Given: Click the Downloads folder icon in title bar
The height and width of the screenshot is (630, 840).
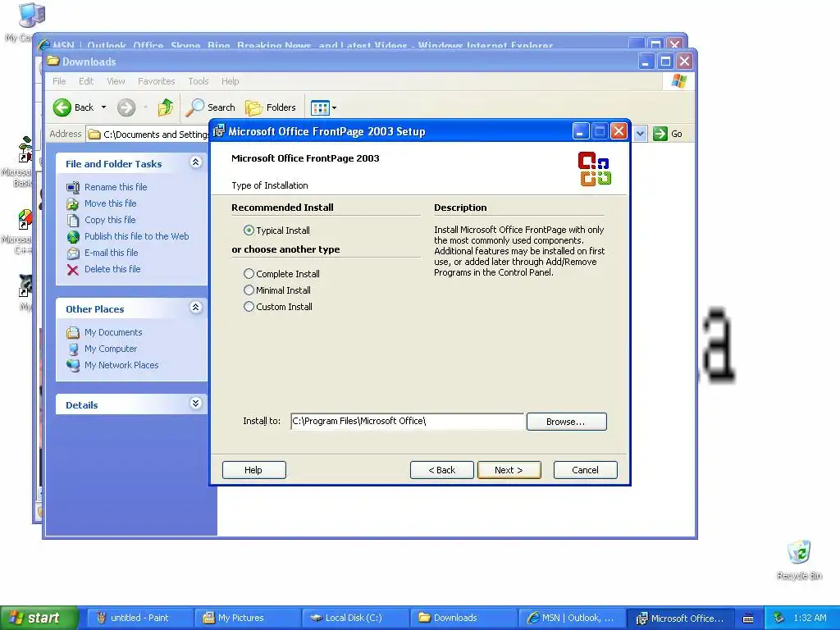Looking at the screenshot, I should pyautogui.click(x=52, y=61).
